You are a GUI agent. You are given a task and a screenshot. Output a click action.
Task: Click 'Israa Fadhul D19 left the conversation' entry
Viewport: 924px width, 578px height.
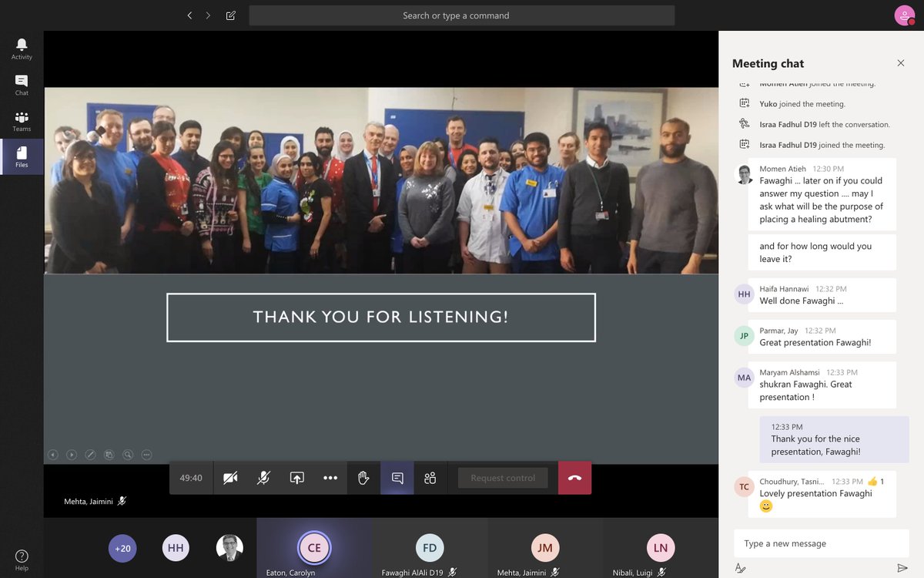coord(825,124)
